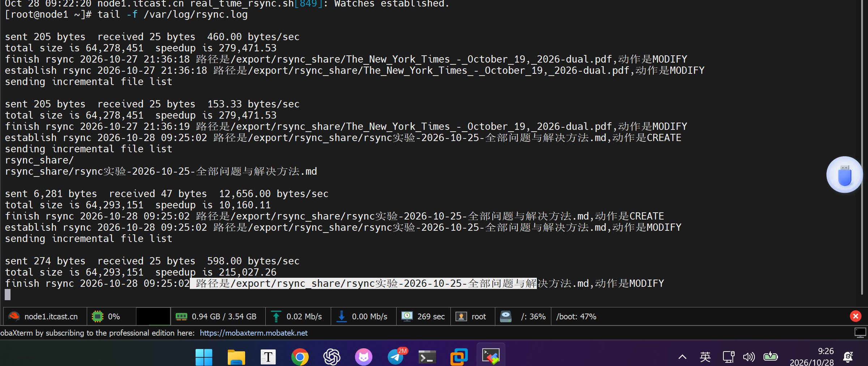
Task: Click the blue download speed arrow icon
Action: pyautogui.click(x=342, y=316)
